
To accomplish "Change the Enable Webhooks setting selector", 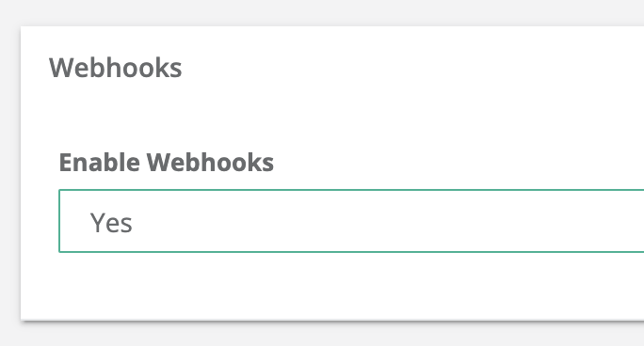I will pyautogui.click(x=351, y=221).
